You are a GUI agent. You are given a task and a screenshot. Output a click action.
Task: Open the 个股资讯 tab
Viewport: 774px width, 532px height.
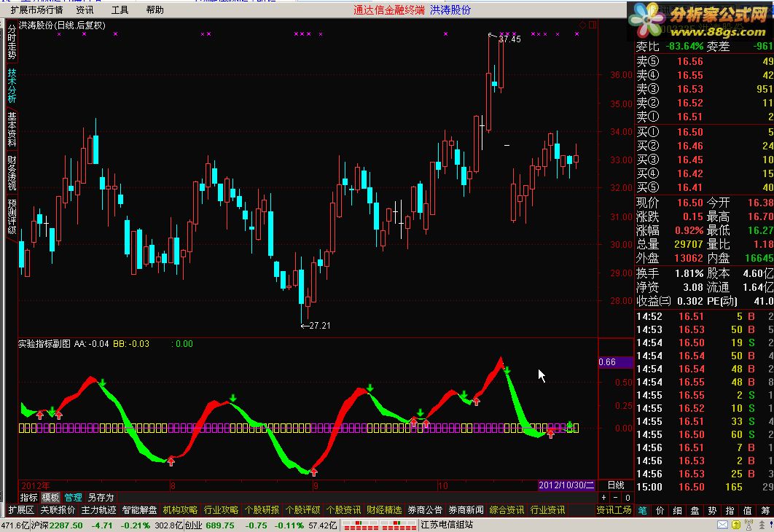(343, 510)
